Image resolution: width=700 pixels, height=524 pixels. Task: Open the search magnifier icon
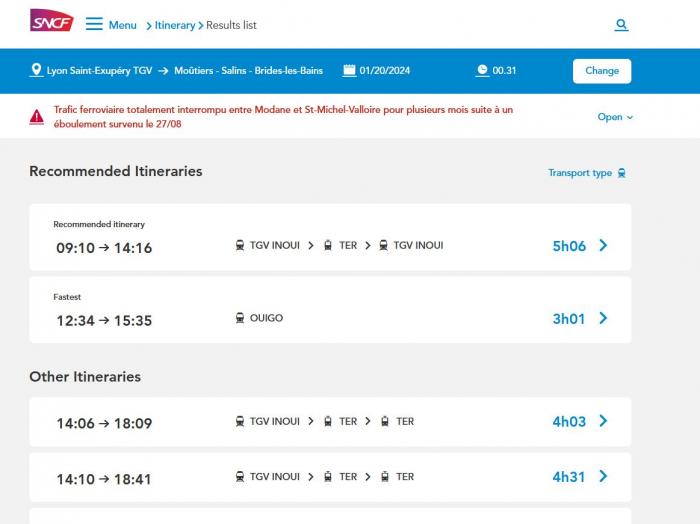(621, 25)
